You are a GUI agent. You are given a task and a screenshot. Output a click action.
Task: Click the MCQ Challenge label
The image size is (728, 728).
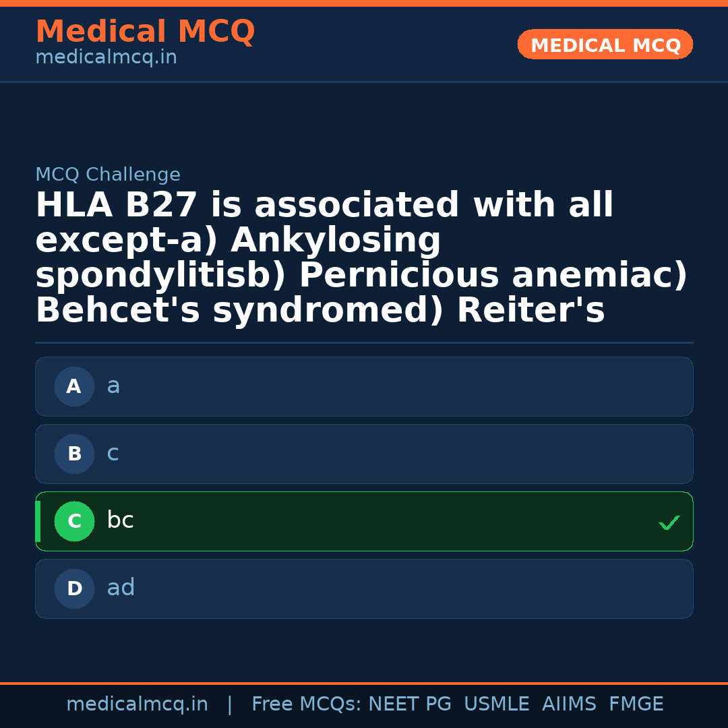click(x=108, y=175)
